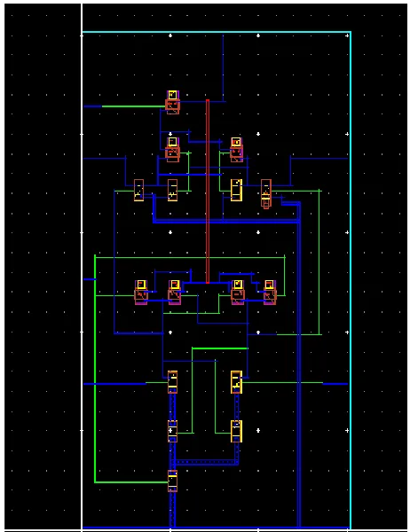Select second-row transistor left of the red strip
This screenshot has width=410, height=532.
click(x=172, y=150)
